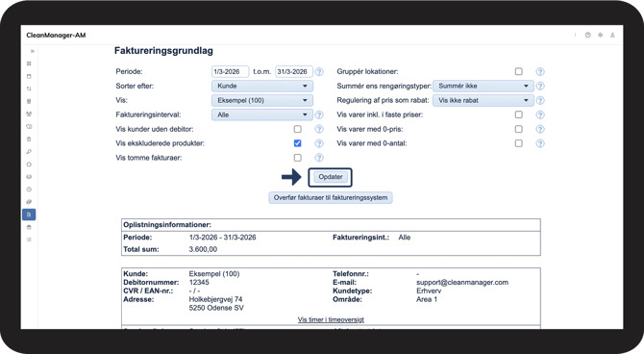Open the user profile icon in top bar

pos(612,36)
